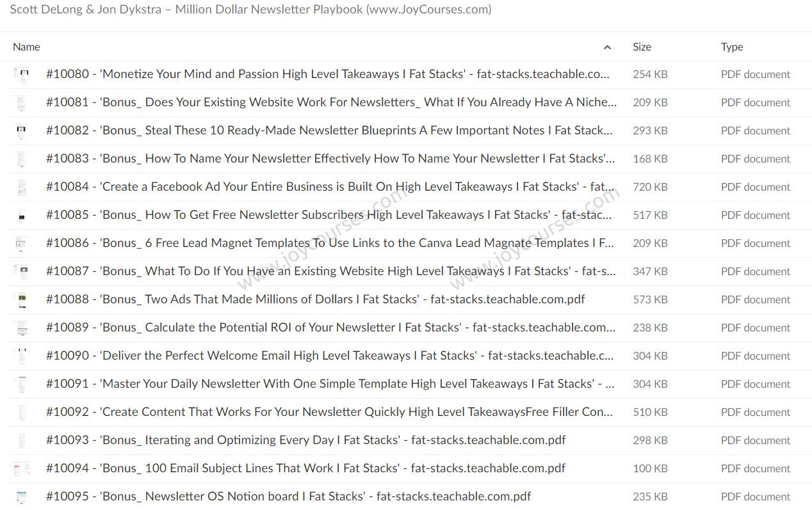Click the PDF thumbnail icon for file #10086
This screenshot has width=812, height=510.
click(21, 243)
